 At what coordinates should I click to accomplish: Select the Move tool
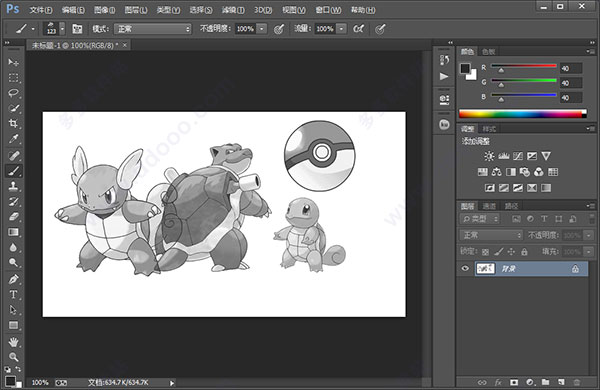(13, 62)
